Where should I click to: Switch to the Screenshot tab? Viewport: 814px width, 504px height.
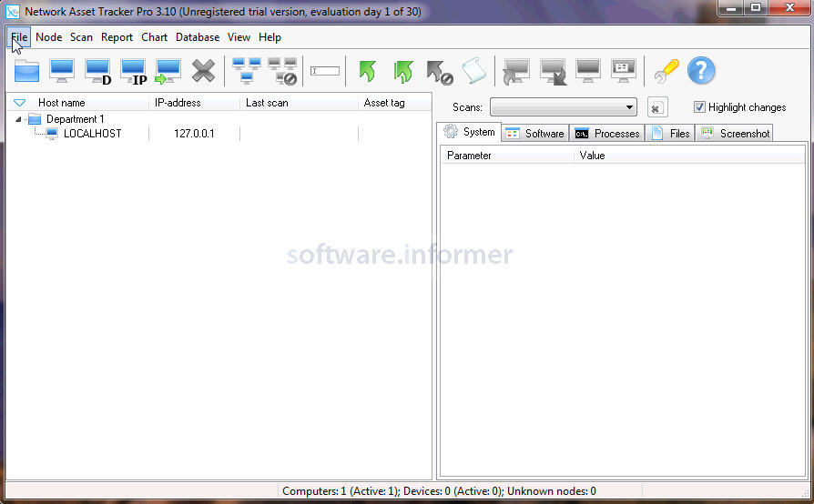click(735, 133)
